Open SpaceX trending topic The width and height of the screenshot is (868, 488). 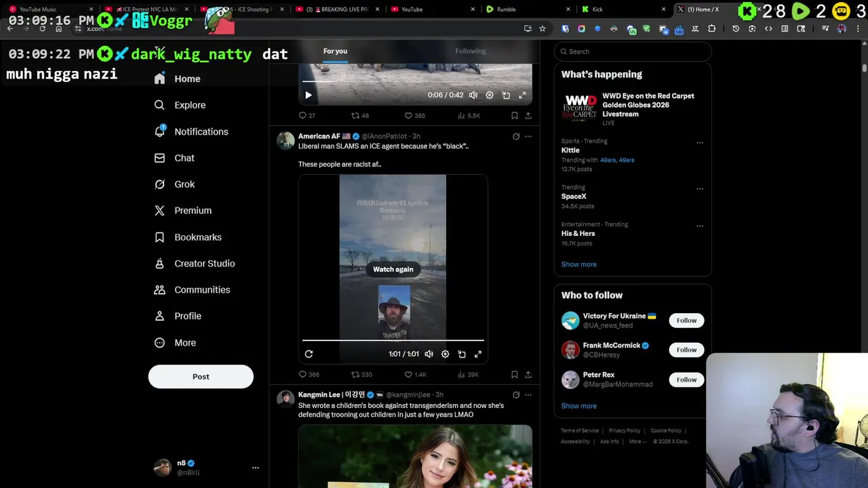[574, 197]
